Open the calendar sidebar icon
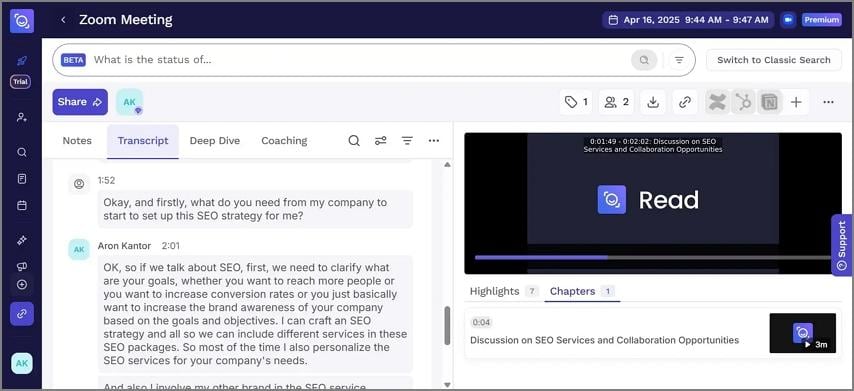The height and width of the screenshot is (391, 854). 22,205
